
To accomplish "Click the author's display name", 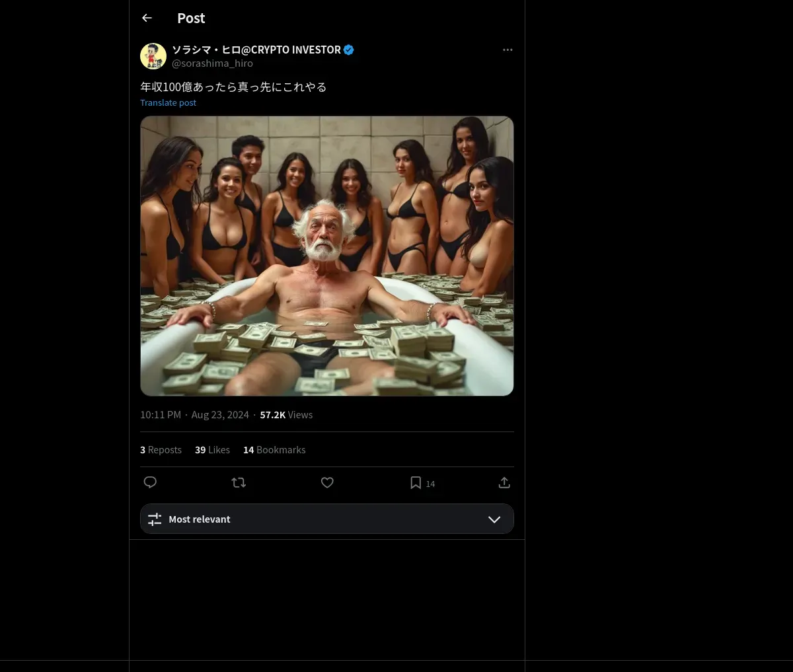I will click(x=256, y=50).
